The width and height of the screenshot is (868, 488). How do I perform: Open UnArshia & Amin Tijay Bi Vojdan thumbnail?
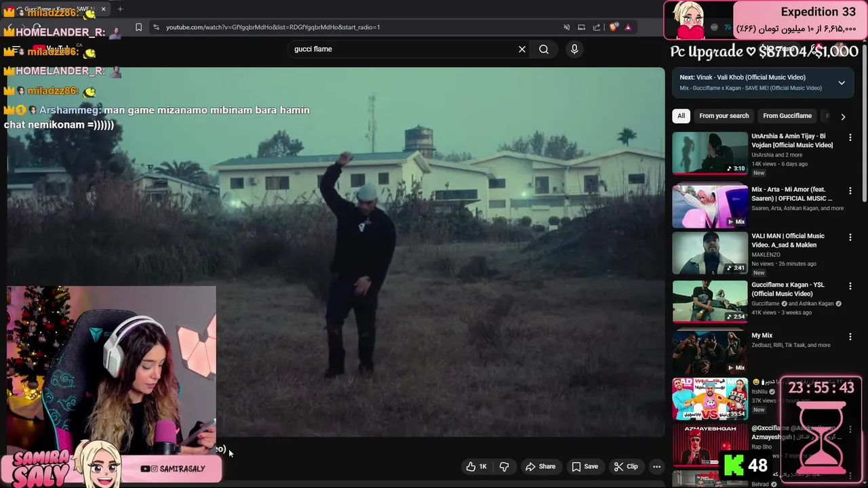[710, 153]
